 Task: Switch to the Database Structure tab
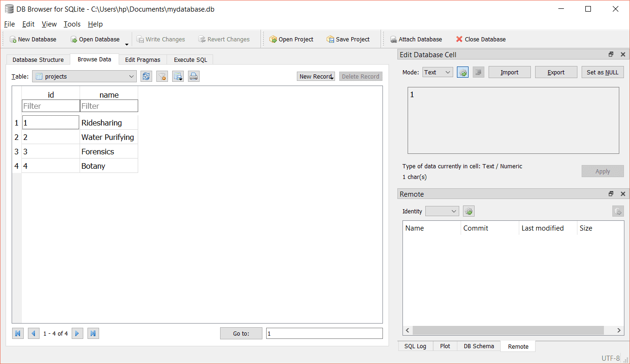(38, 60)
